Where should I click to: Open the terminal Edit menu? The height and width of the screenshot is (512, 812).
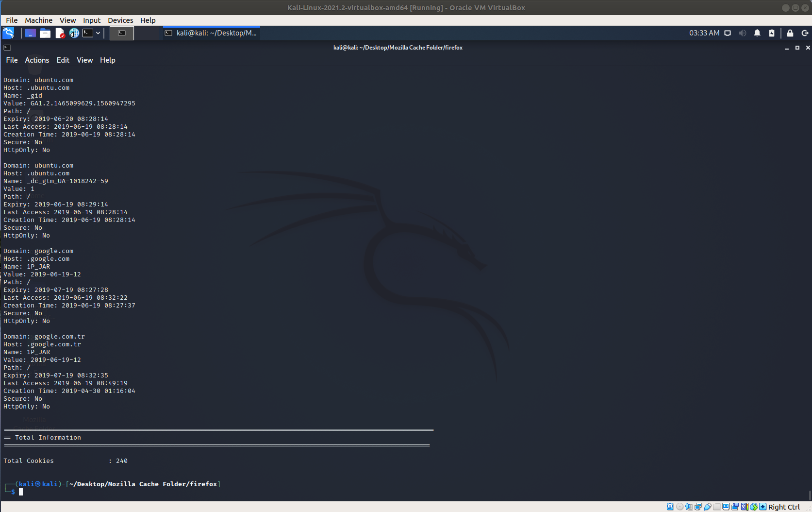pos(63,60)
